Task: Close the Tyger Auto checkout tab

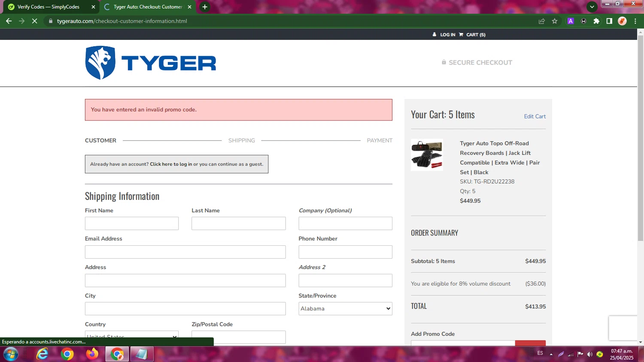Action: click(189, 7)
